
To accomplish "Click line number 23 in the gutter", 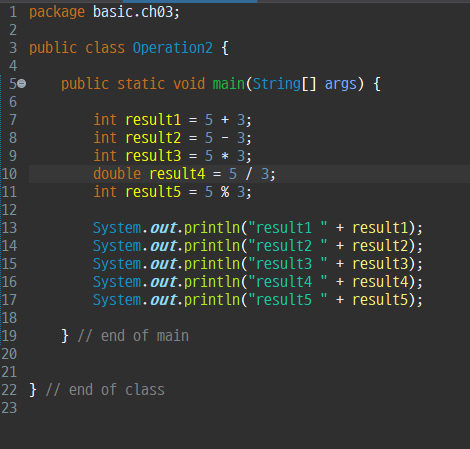I will coord(9,408).
